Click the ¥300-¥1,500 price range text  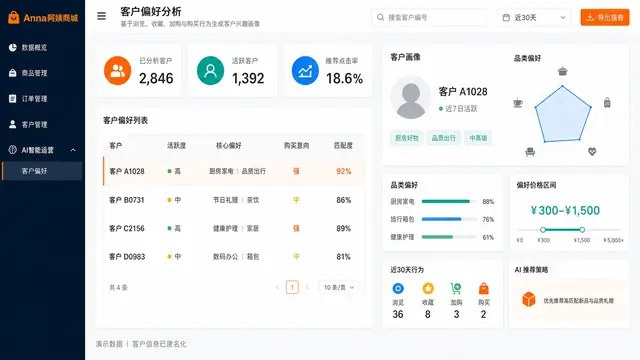tap(565, 211)
